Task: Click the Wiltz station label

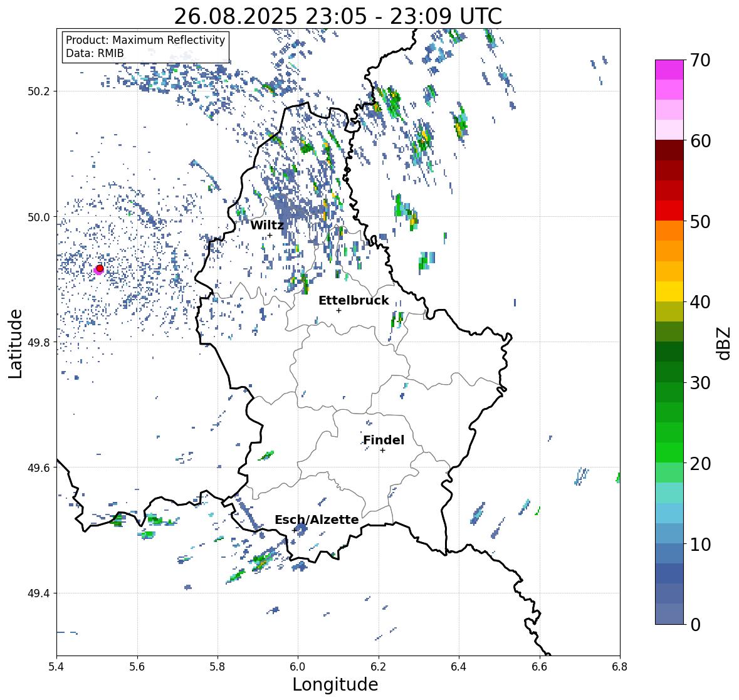Action: tap(267, 225)
